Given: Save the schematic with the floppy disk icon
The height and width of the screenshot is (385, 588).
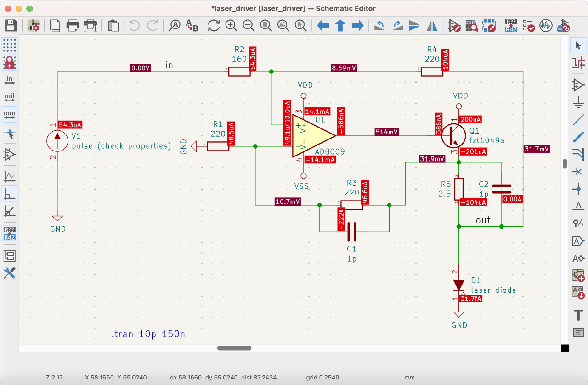Looking at the screenshot, I should pyautogui.click(x=11, y=25).
